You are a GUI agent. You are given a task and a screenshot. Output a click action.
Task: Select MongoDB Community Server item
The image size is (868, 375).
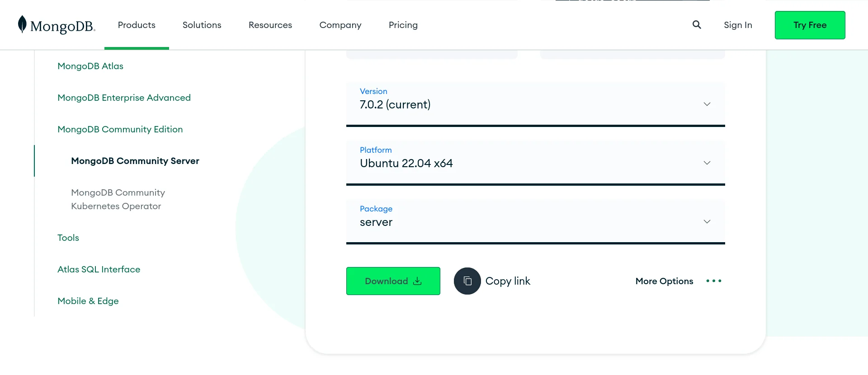(135, 161)
